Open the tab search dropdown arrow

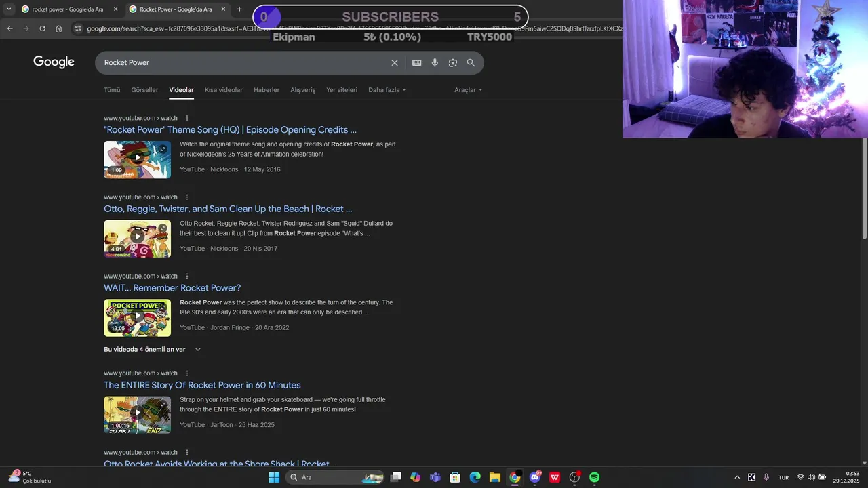point(8,9)
